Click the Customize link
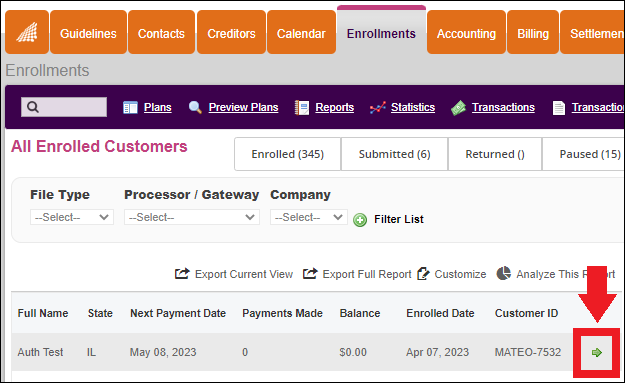The width and height of the screenshot is (625, 383). tap(452, 274)
